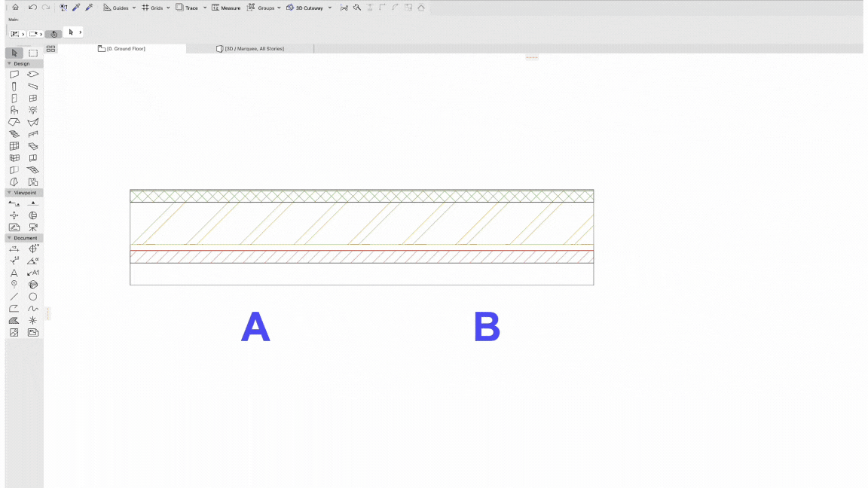
Task: Inject parameters with the syringe tool
Action: (x=89, y=8)
